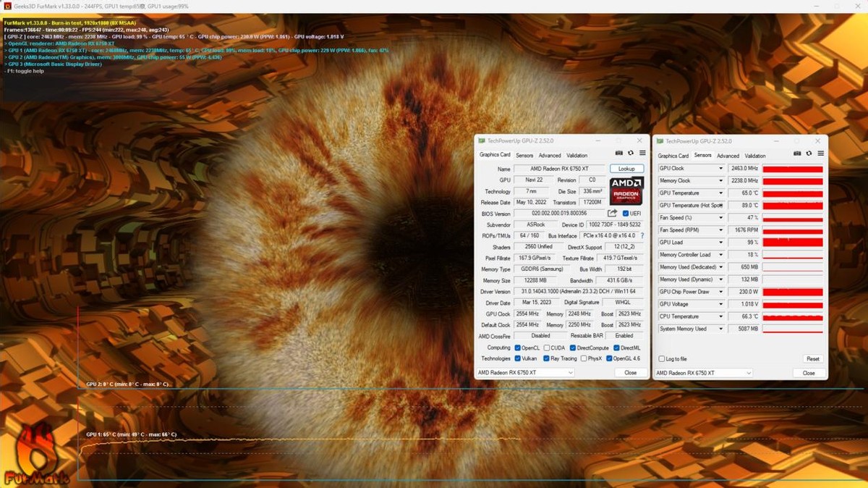Viewport: 868px width, 488px height.
Task: Click the GPU Temperature red sensor graph
Action: pyautogui.click(x=793, y=193)
